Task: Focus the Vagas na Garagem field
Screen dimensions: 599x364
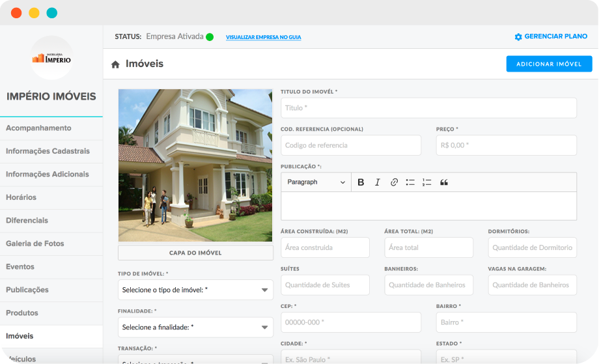Action: pos(532,285)
